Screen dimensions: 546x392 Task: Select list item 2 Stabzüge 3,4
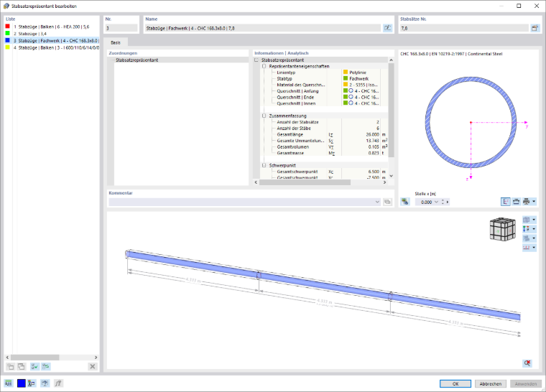52,34
